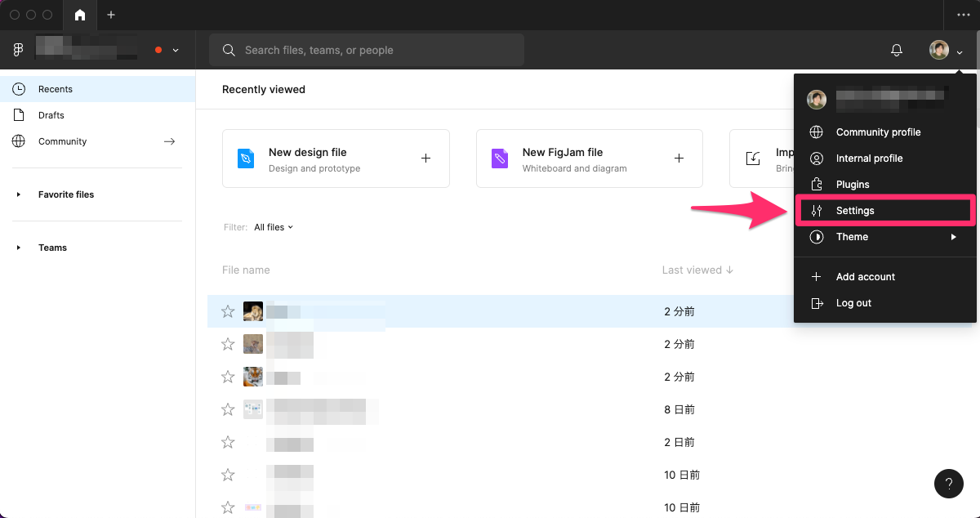Screen dimensions: 980x518
Task: Click the notifications bell icon
Action: pyautogui.click(x=896, y=51)
